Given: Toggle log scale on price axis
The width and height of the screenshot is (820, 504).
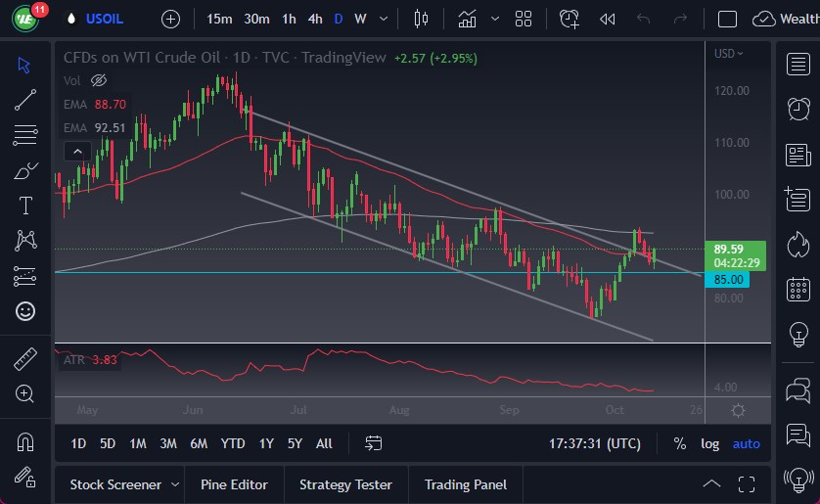Looking at the screenshot, I should pyautogui.click(x=710, y=443).
